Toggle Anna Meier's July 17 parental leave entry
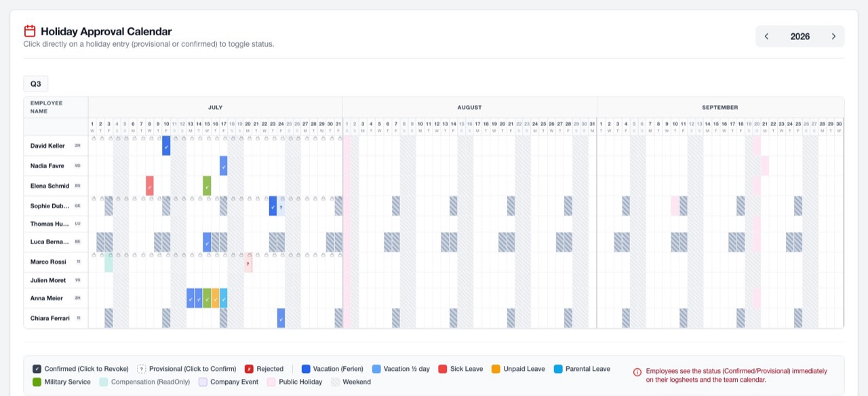The width and height of the screenshot is (868, 396). [x=223, y=298]
